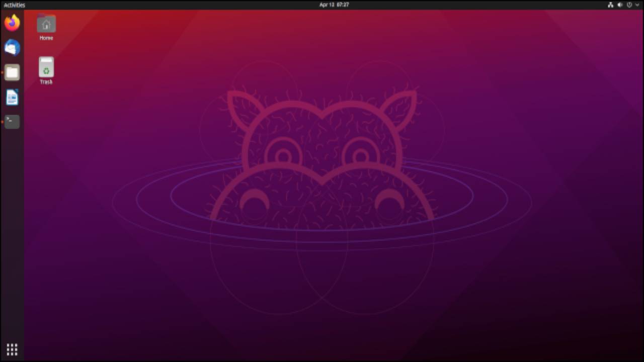This screenshot has width=644, height=362.
Task: Expand the system menu arrow
Action: (637, 5)
